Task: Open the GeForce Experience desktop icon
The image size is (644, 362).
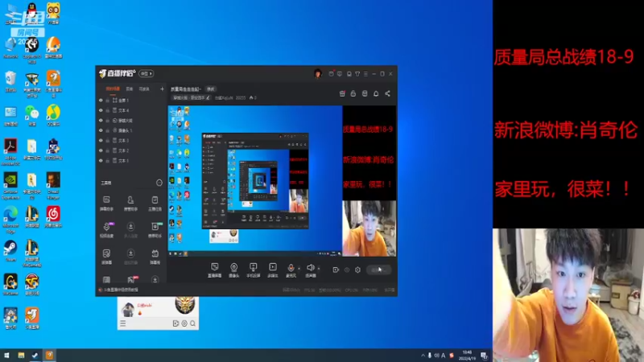Action: point(10,185)
